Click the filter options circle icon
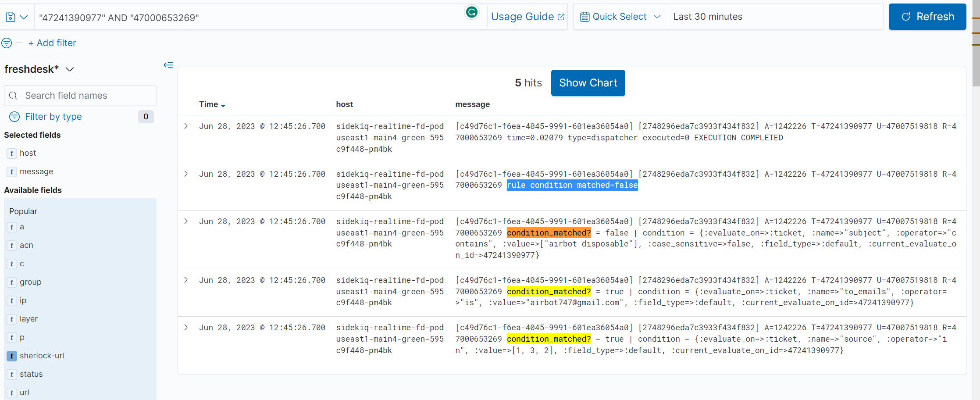This screenshot has height=400, width=980. 7,43
